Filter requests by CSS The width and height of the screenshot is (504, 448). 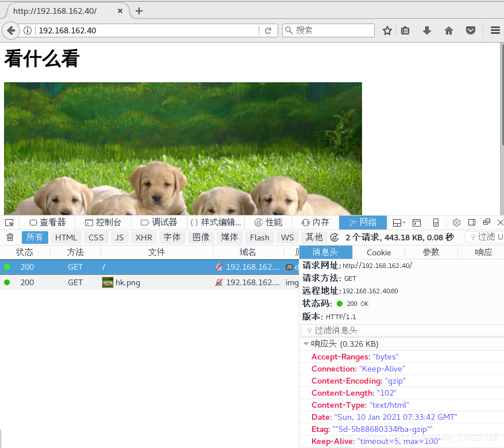pos(96,238)
